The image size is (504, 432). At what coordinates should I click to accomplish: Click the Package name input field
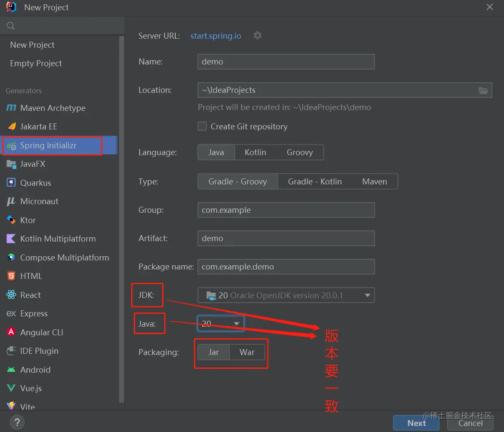(286, 267)
